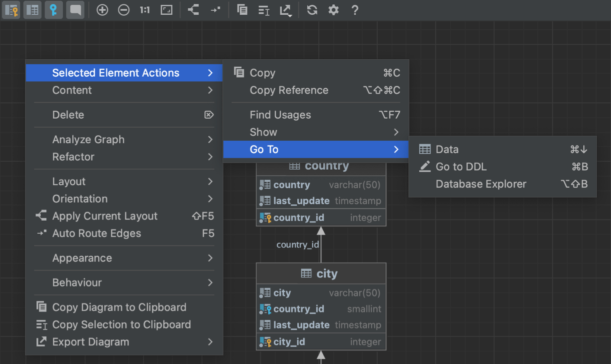Select Delete from the context menu
Screen dimensions: 611x364
tap(68, 115)
